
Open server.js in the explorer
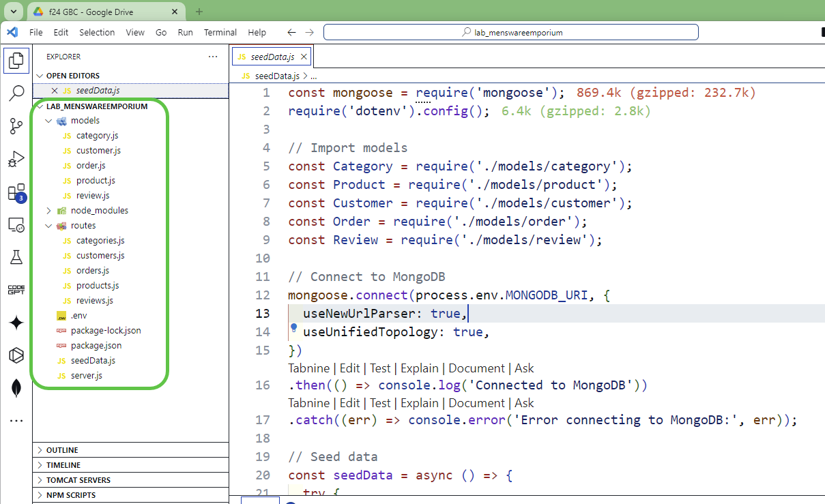86,376
